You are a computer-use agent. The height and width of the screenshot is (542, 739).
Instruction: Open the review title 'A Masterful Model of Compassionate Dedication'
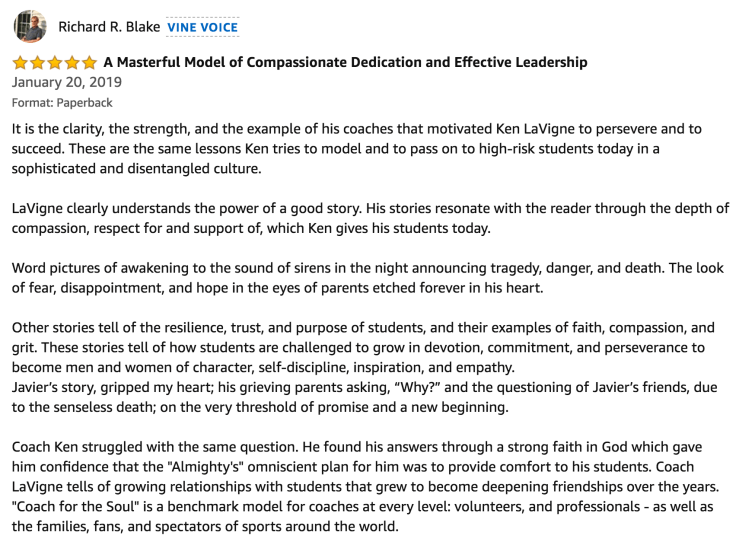pos(345,63)
